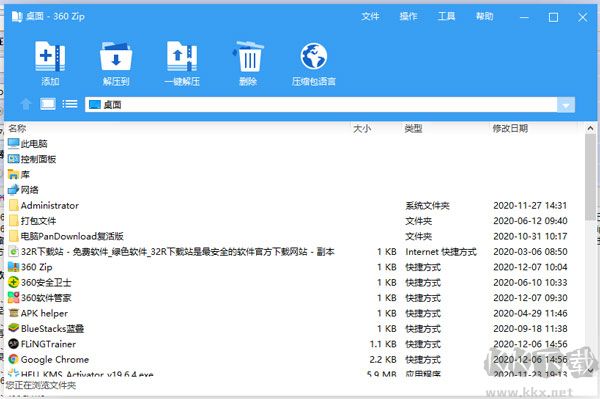This screenshot has width=600, height=399.
Task: Select the 360软件管家 file name
Action: pos(46,298)
